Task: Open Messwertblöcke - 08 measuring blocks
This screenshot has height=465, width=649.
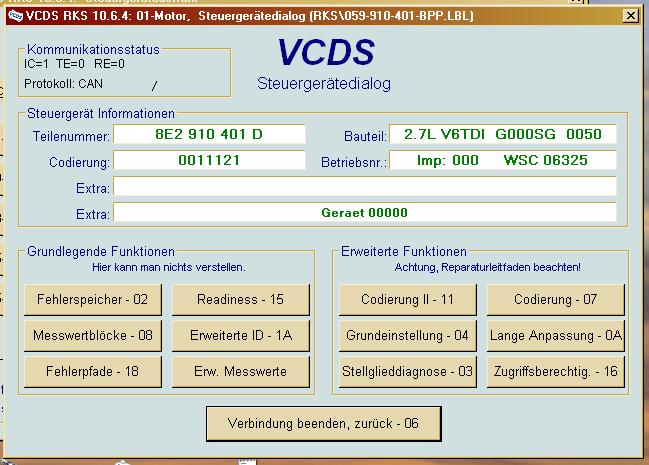Action: point(93,335)
